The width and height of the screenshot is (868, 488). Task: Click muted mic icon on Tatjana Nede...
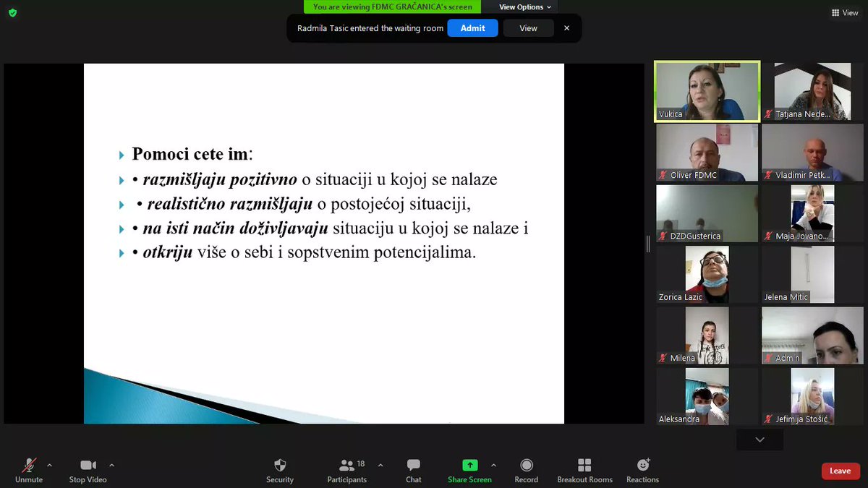click(769, 114)
